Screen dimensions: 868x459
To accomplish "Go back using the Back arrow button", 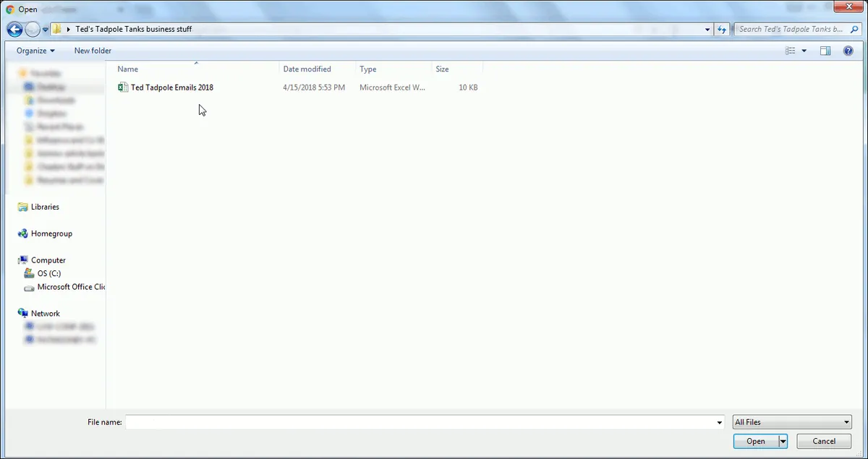I will (x=14, y=30).
